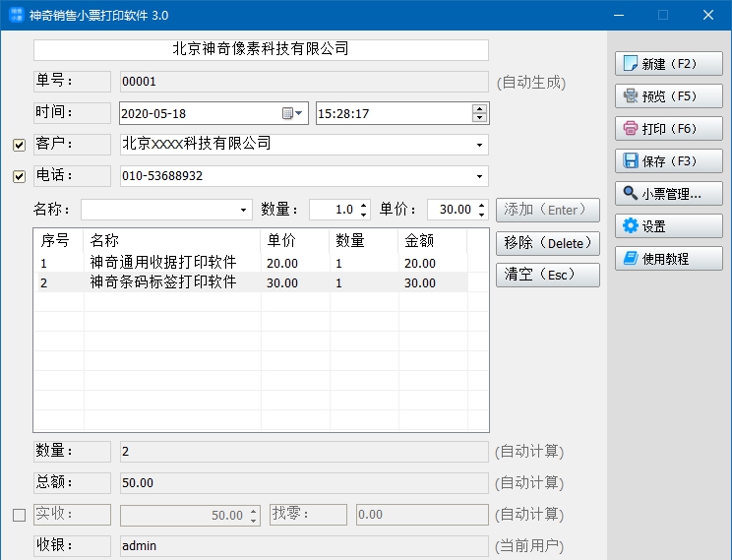The width and height of the screenshot is (732, 560).
Task: Enable the amount received (实收) checkbox
Action: click(x=19, y=515)
